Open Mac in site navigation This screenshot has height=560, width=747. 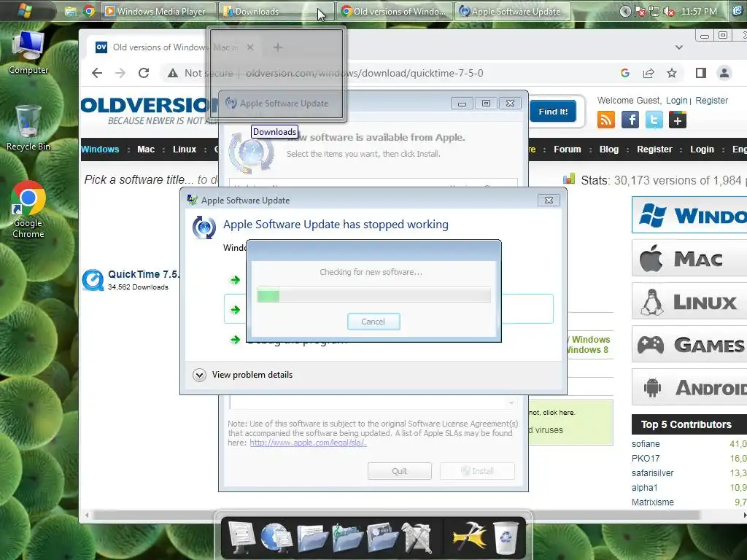pyautogui.click(x=146, y=149)
